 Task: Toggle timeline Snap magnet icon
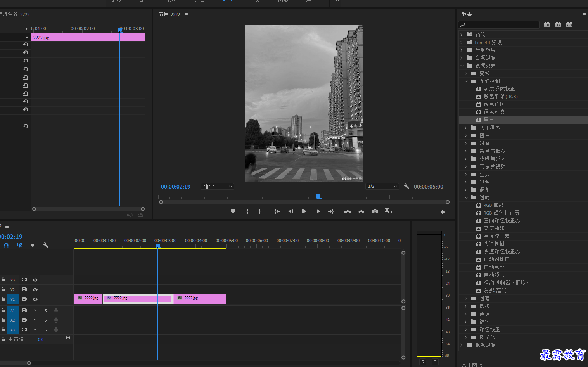(6, 245)
